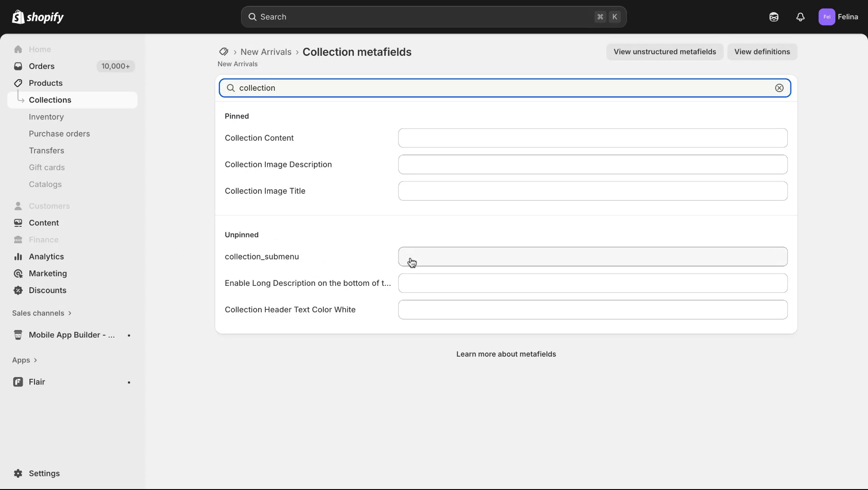Click the Finance icon in sidebar
The image size is (868, 490).
[x=18, y=239]
